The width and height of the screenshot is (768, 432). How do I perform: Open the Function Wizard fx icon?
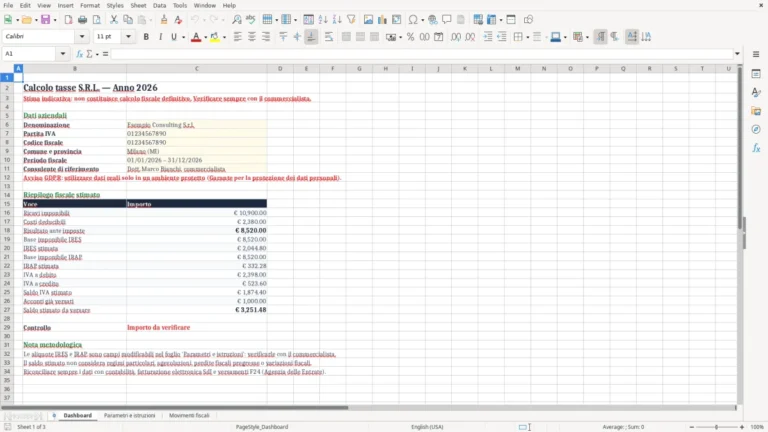pyautogui.click(x=79, y=54)
